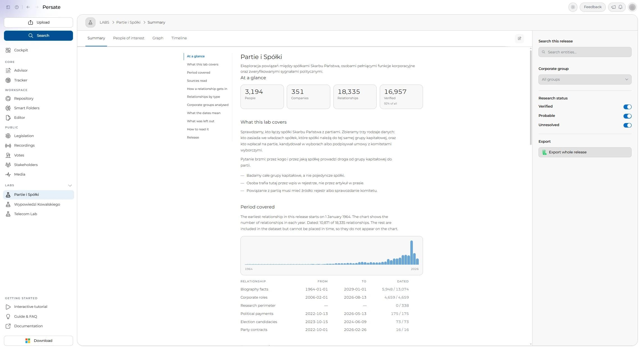This screenshot has height=352, width=644.
Task: Jump to What was left out
Action: point(201,121)
